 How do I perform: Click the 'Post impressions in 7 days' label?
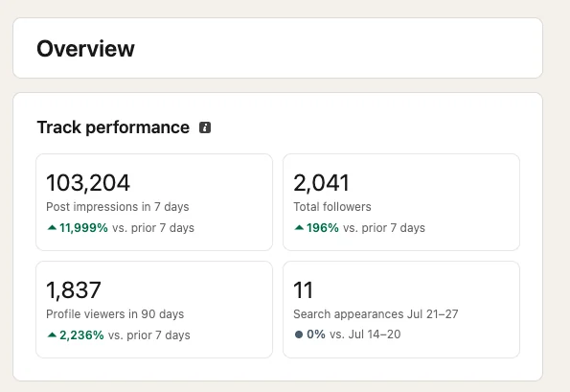118,207
